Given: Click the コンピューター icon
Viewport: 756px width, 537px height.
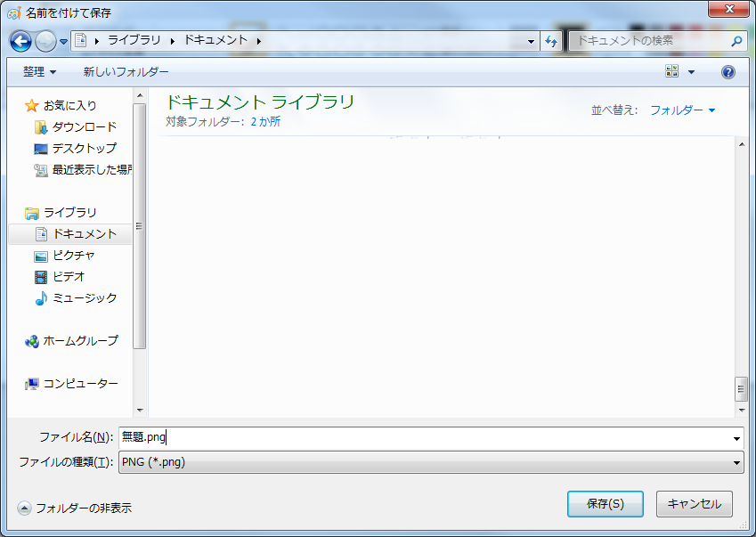Looking at the screenshot, I should tap(32, 384).
